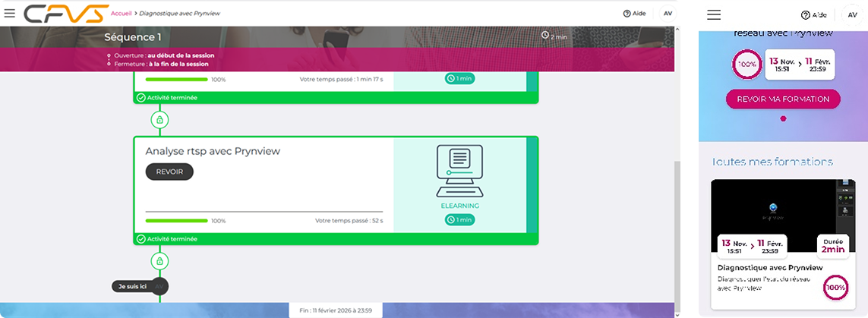
Task: Select the carousel dot under REVOIR MA FORMATION
Action: click(783, 119)
